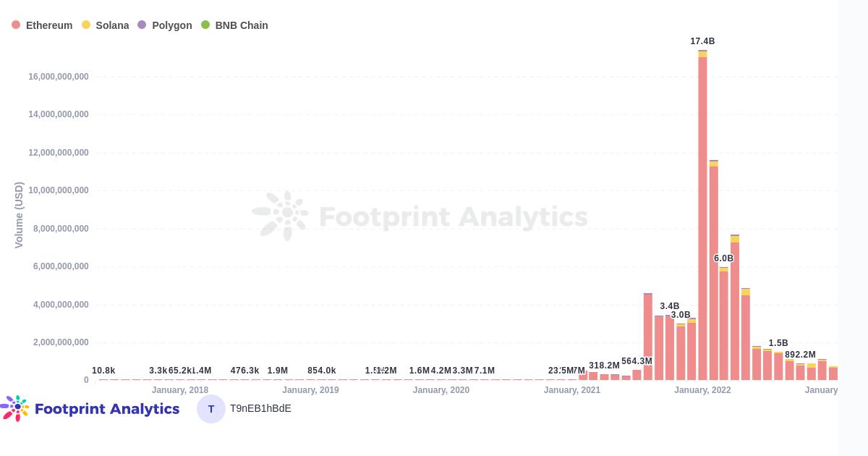Click the bar labeled 6.0B

pos(724,324)
